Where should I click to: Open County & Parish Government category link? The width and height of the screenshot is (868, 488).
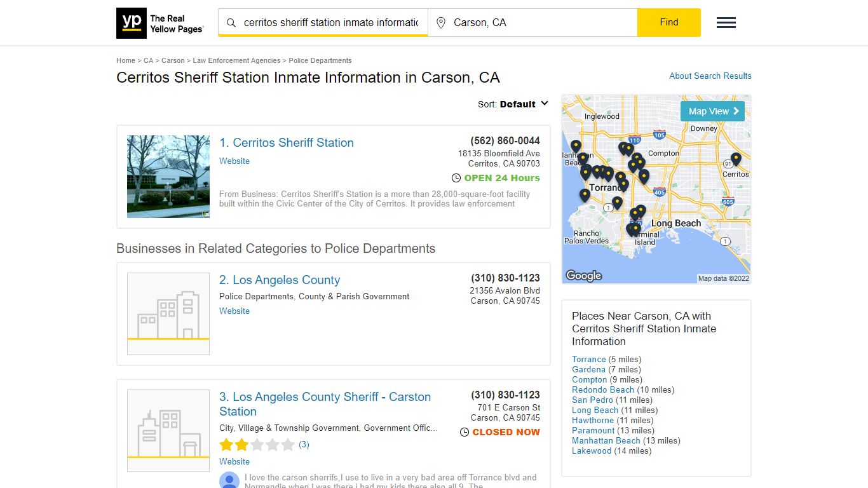click(354, 296)
